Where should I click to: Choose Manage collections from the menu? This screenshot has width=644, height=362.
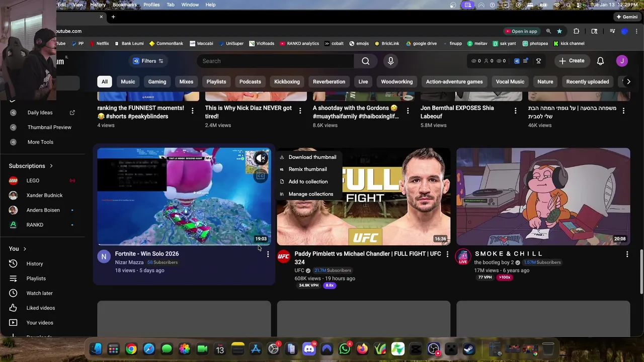point(308,194)
